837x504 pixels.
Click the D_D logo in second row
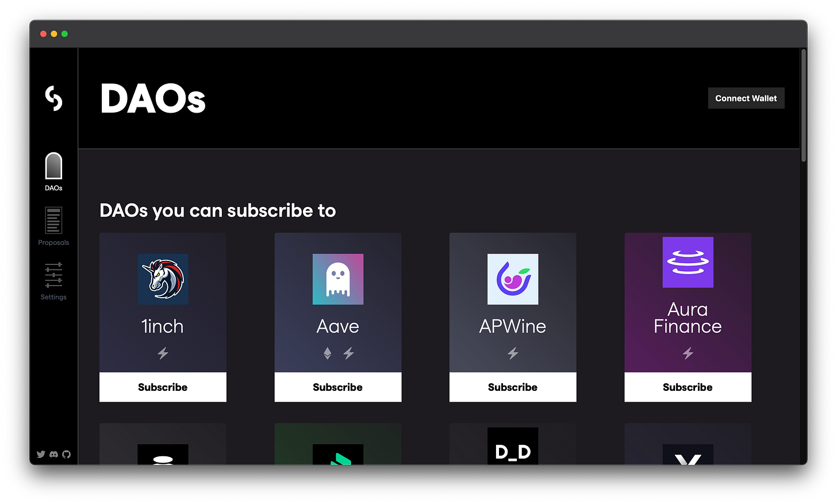[x=513, y=446]
